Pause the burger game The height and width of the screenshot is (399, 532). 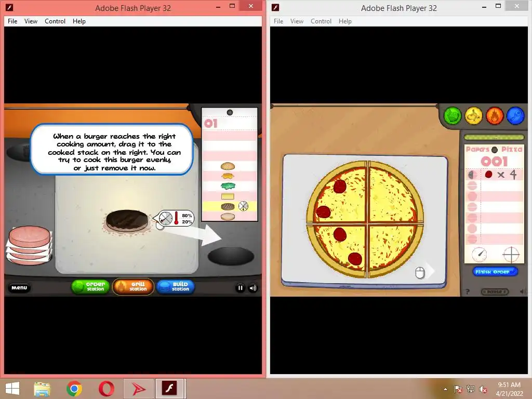coord(240,288)
